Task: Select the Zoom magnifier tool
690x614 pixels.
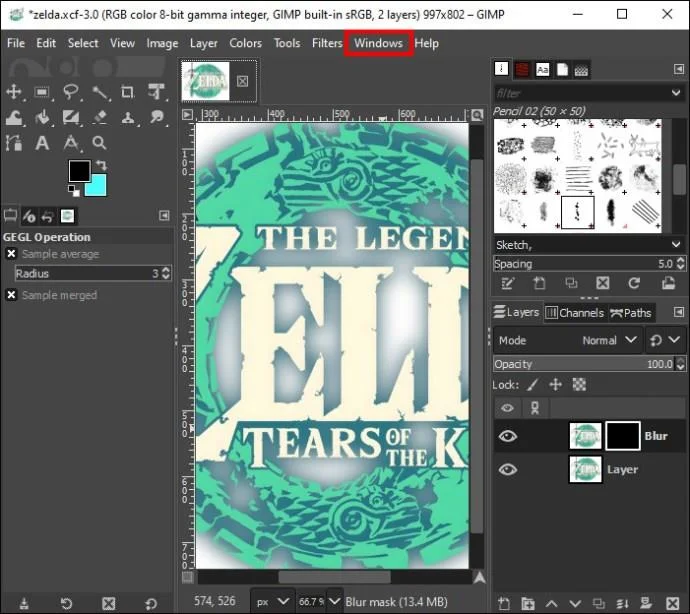Action: pos(99,143)
